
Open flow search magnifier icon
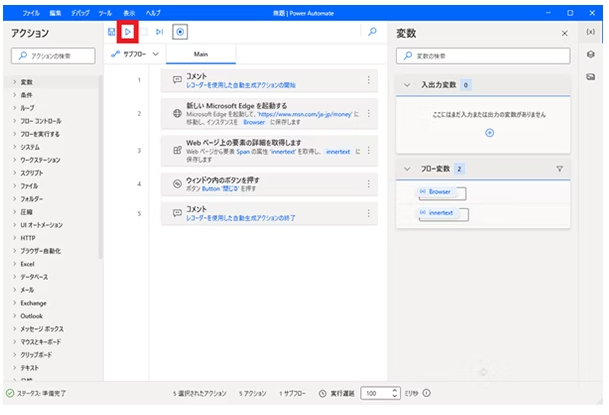(x=372, y=32)
